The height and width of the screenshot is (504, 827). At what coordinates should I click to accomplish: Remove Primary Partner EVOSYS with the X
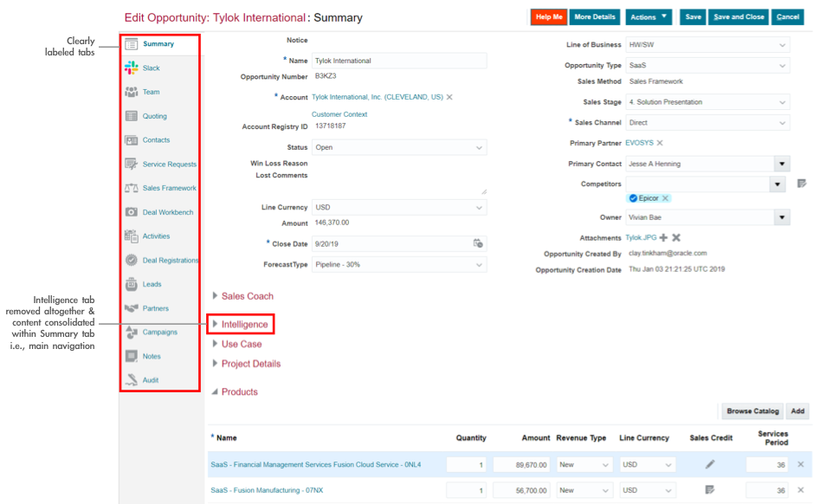pos(660,143)
